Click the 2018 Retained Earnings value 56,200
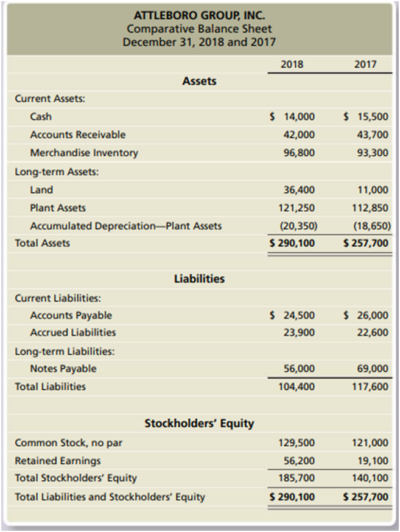This screenshot has width=400, height=532. point(299,461)
